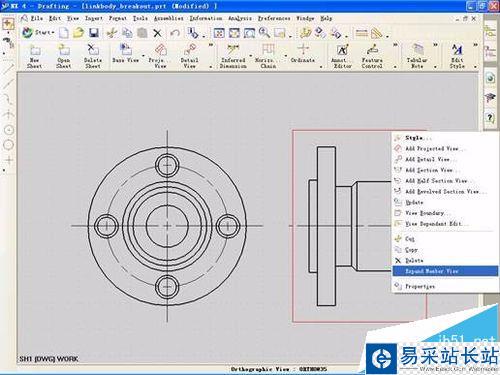500x375 pixels.
Task: Open the Annotation Editor
Action: (342, 57)
